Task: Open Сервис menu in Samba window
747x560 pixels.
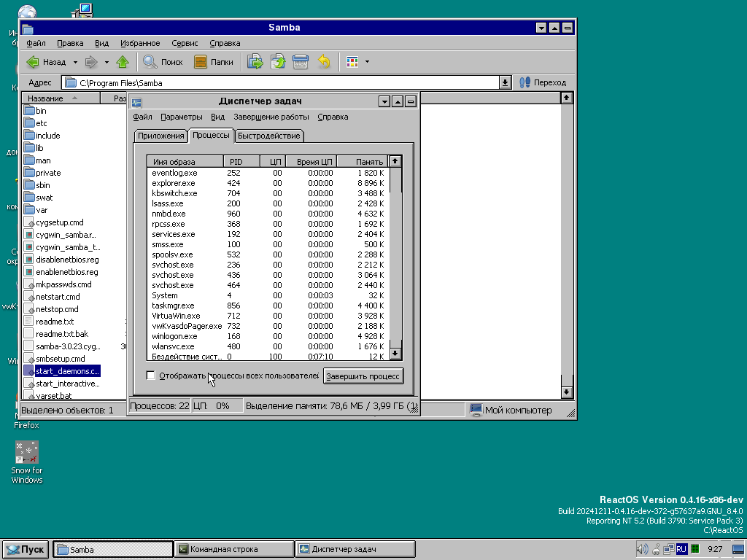Action: pos(185,43)
